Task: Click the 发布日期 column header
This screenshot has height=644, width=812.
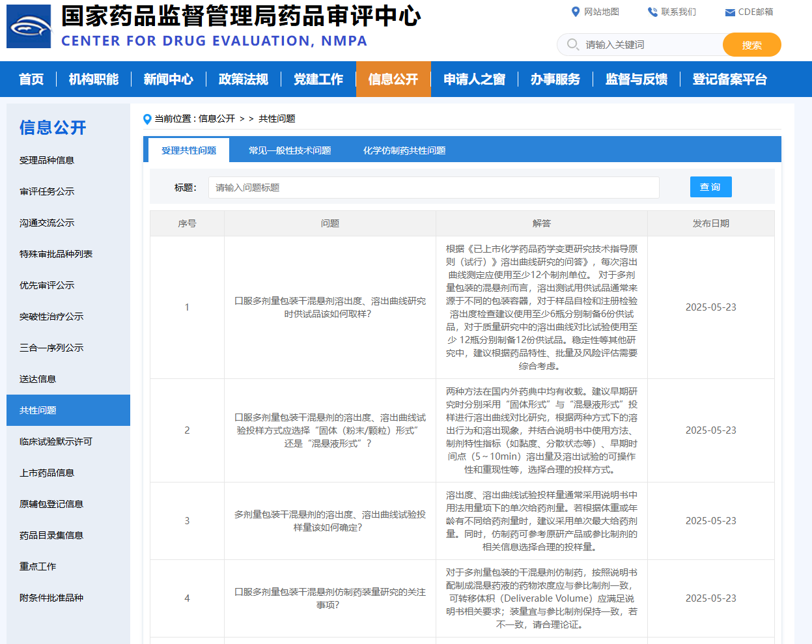Action: point(711,223)
